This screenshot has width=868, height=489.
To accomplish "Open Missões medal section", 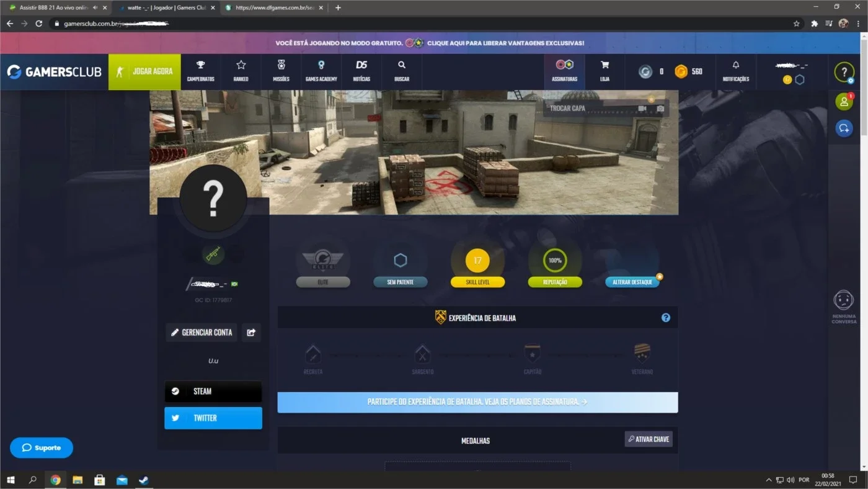I will pyautogui.click(x=281, y=72).
